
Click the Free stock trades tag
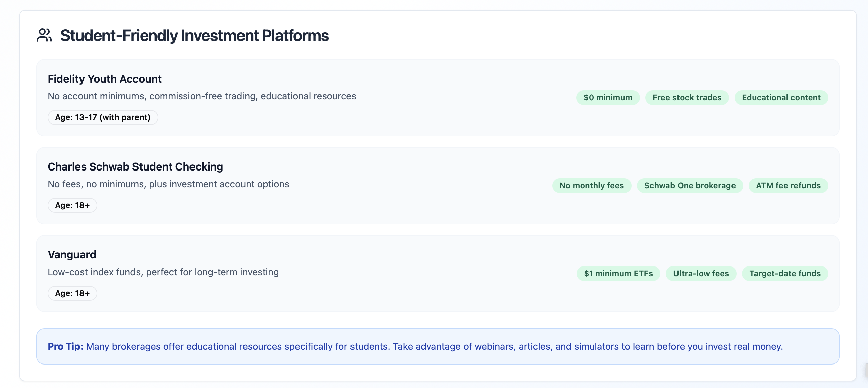(x=687, y=97)
